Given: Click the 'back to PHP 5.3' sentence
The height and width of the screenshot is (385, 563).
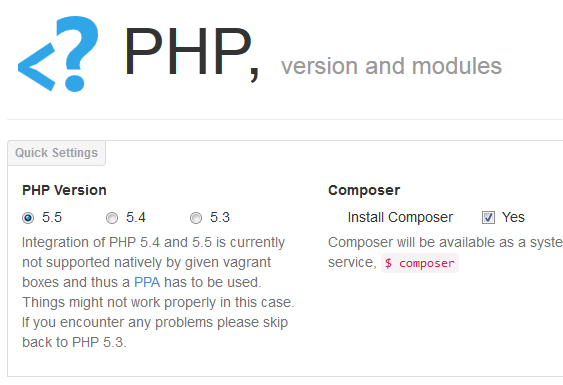Looking at the screenshot, I should 74,342.
